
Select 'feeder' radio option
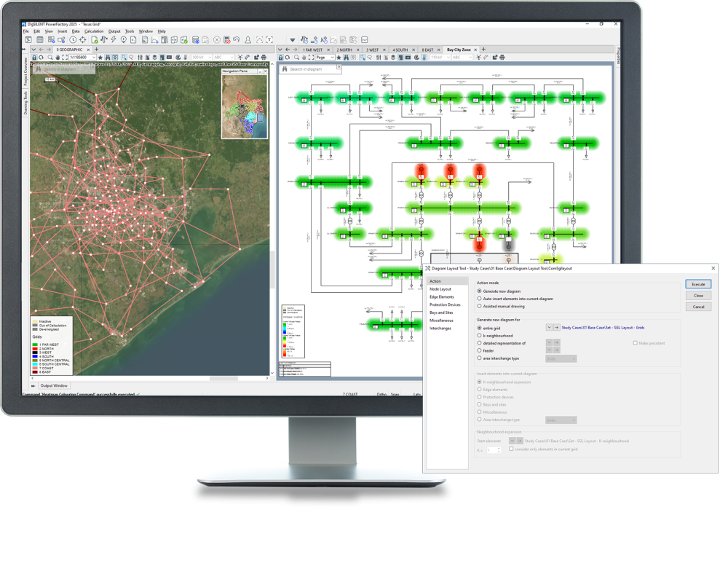[480, 350]
